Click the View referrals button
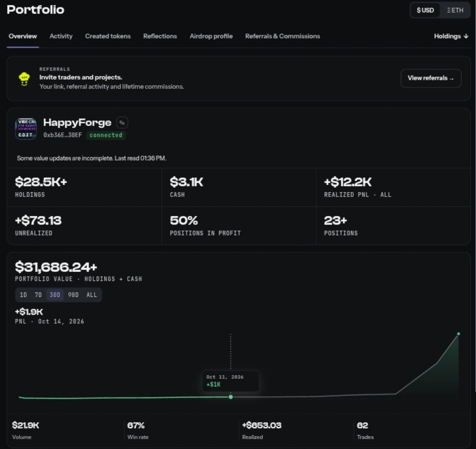 [431, 78]
